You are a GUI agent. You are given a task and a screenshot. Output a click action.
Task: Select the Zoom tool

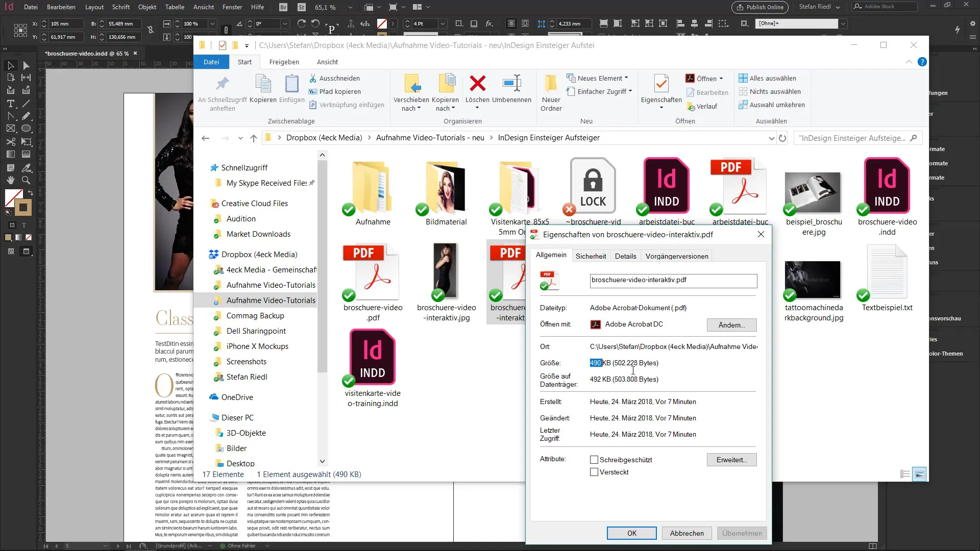(x=26, y=180)
